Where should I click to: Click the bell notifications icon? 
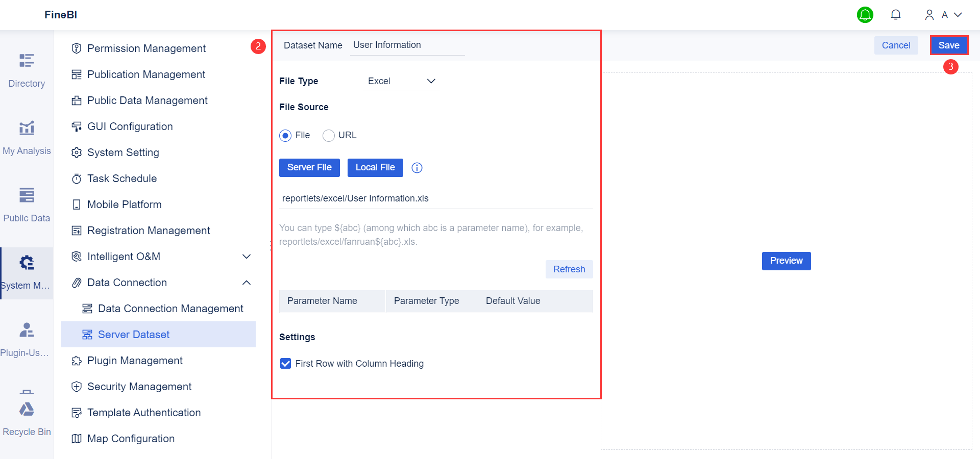[x=896, y=15]
